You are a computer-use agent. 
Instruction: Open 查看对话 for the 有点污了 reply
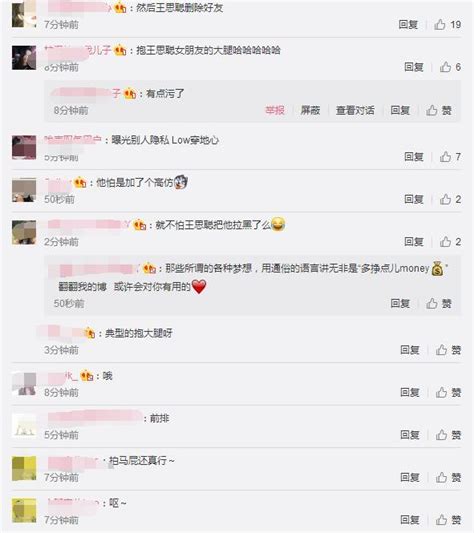(355, 110)
